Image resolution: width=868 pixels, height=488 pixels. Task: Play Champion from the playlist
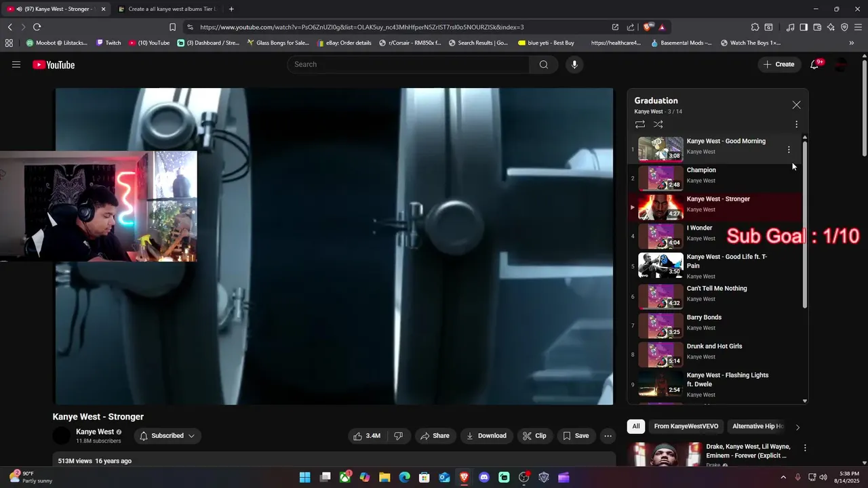pos(715,178)
